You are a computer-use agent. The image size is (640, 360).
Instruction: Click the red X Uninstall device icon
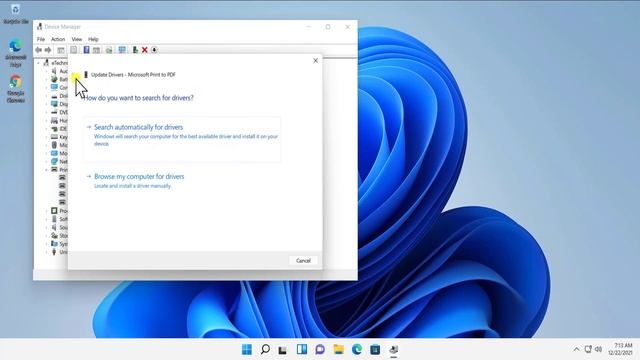click(144, 50)
